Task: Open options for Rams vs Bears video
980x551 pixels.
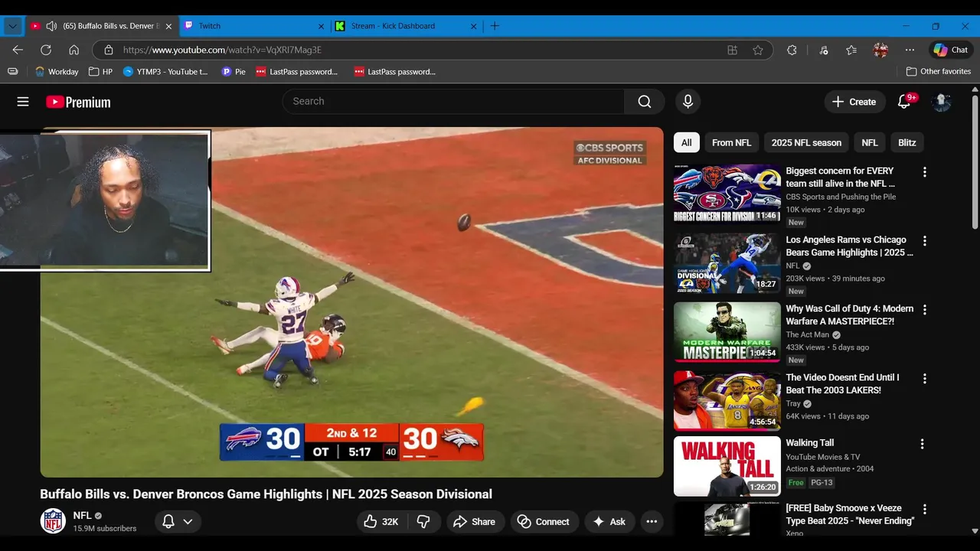Action: (925, 241)
